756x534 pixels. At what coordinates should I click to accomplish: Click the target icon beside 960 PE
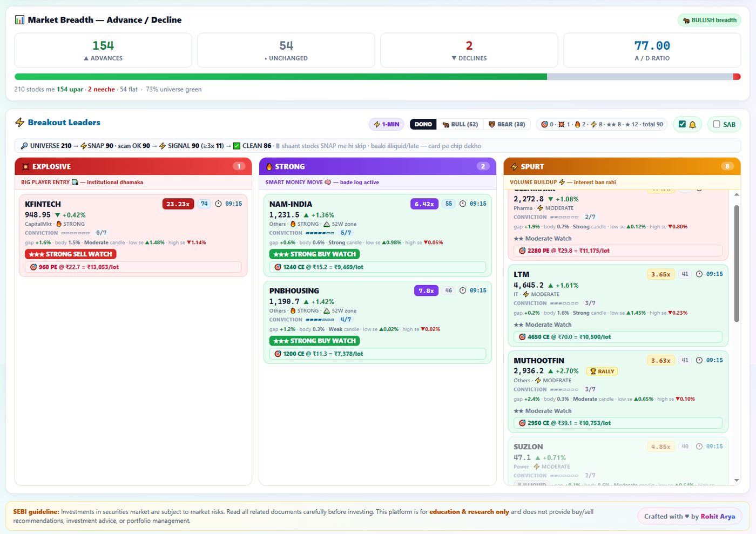click(33, 267)
